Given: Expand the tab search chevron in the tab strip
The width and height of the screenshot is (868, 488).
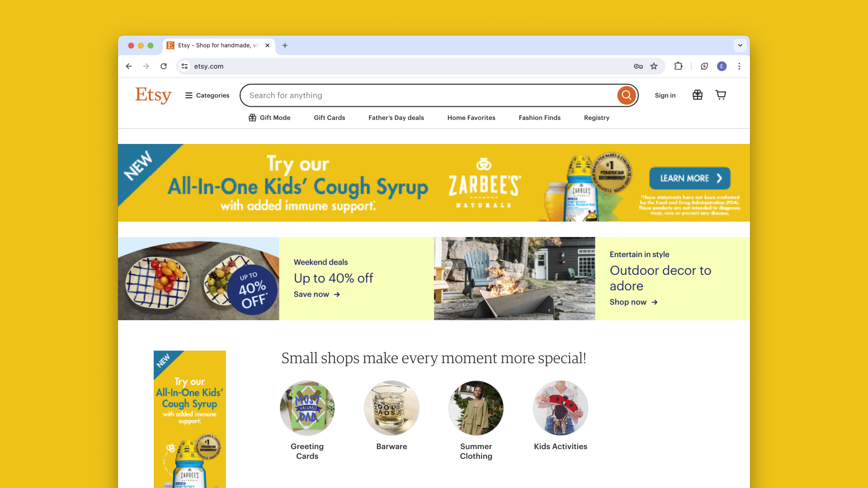Looking at the screenshot, I should 740,45.
